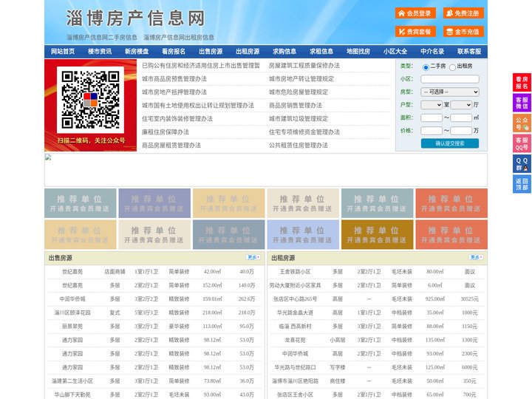Click the purple 推荐单位 banner in first row
The image size is (532, 399).
[x=154, y=203]
